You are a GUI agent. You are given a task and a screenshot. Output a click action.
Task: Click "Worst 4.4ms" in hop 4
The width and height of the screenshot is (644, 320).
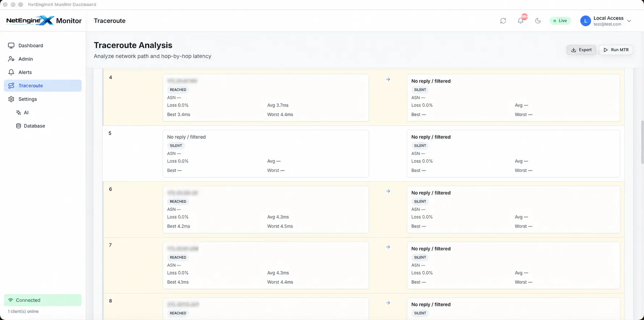[280, 114]
